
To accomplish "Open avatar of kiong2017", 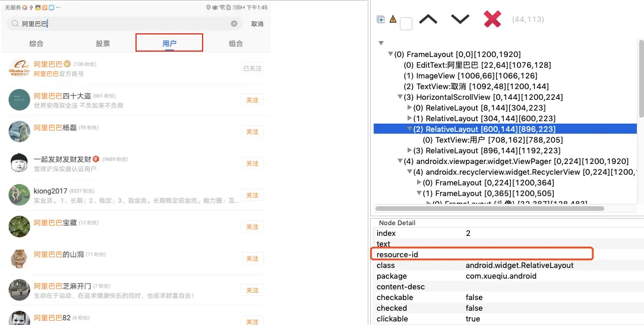I will point(19,195).
